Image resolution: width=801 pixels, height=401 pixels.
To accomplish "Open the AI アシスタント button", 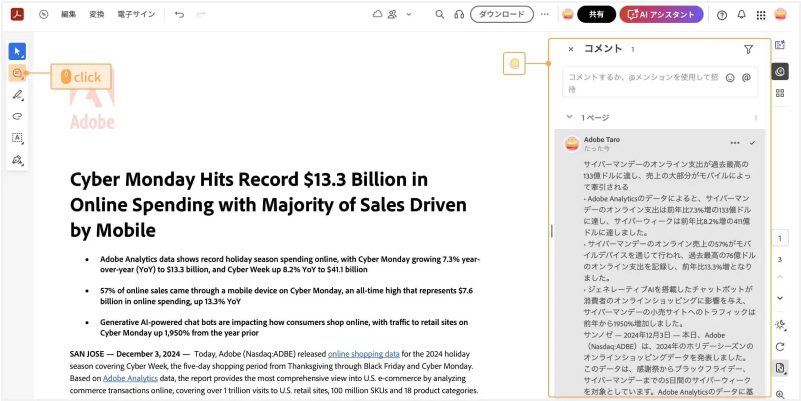I will click(661, 14).
